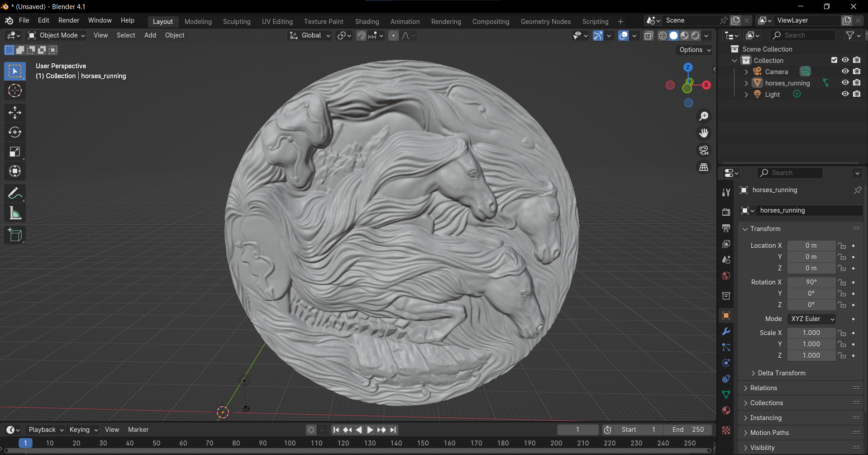The image size is (868, 455).
Task: Open the Scene properties tab
Action: coord(726,260)
